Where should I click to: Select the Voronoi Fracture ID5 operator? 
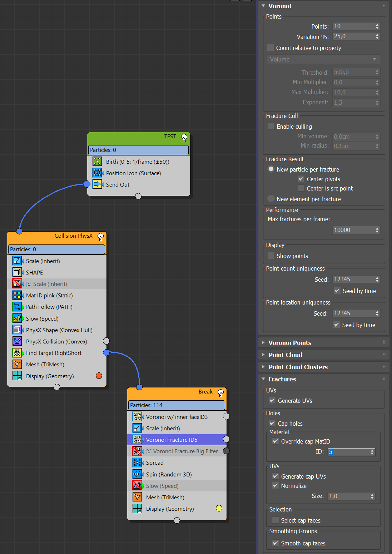coord(172,440)
